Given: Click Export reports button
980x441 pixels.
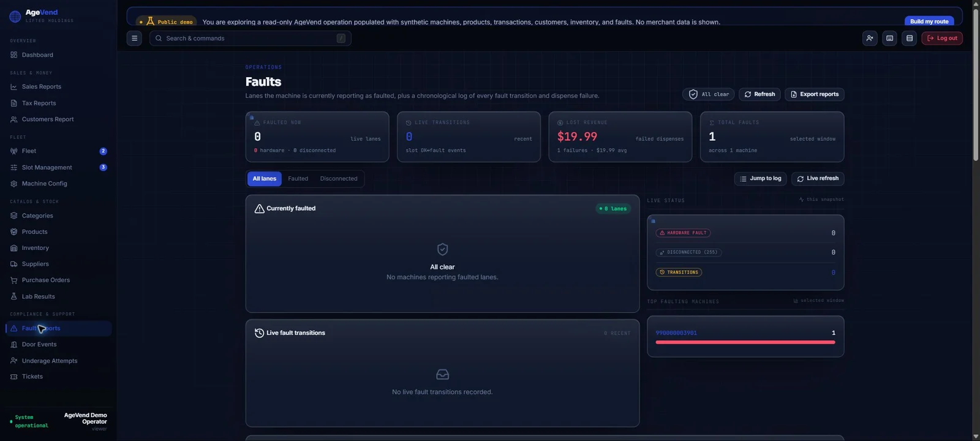Looking at the screenshot, I should click(x=815, y=94).
